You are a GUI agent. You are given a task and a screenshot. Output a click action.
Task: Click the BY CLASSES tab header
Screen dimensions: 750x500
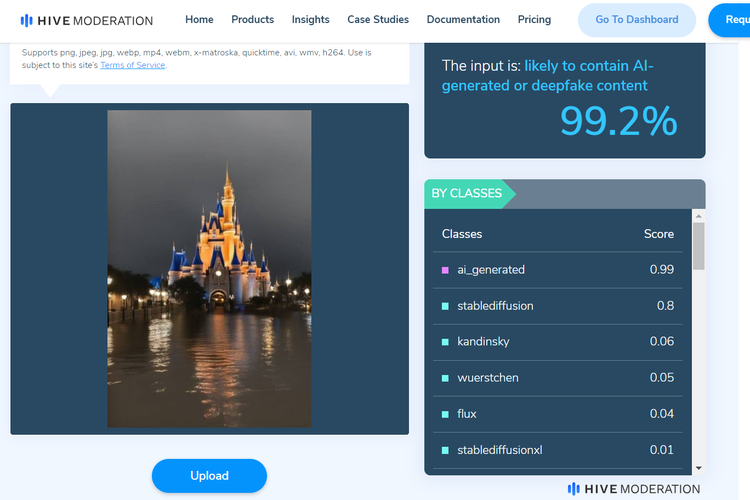point(467,193)
